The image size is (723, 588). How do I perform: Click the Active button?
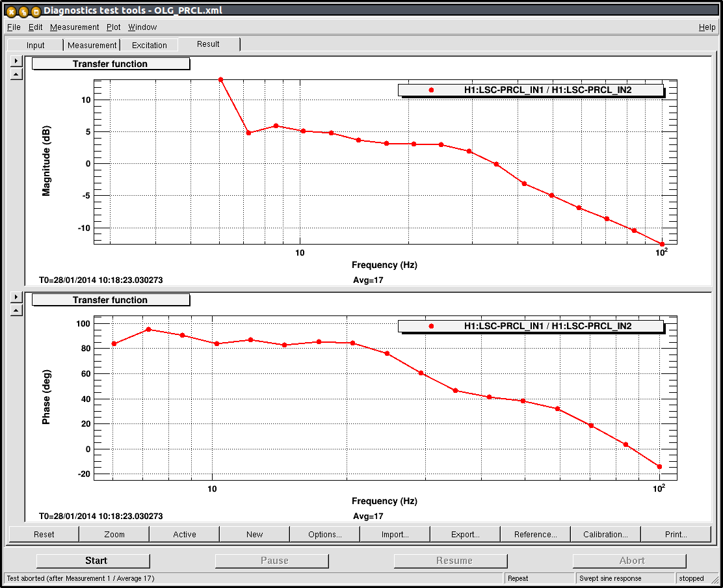[x=185, y=534]
